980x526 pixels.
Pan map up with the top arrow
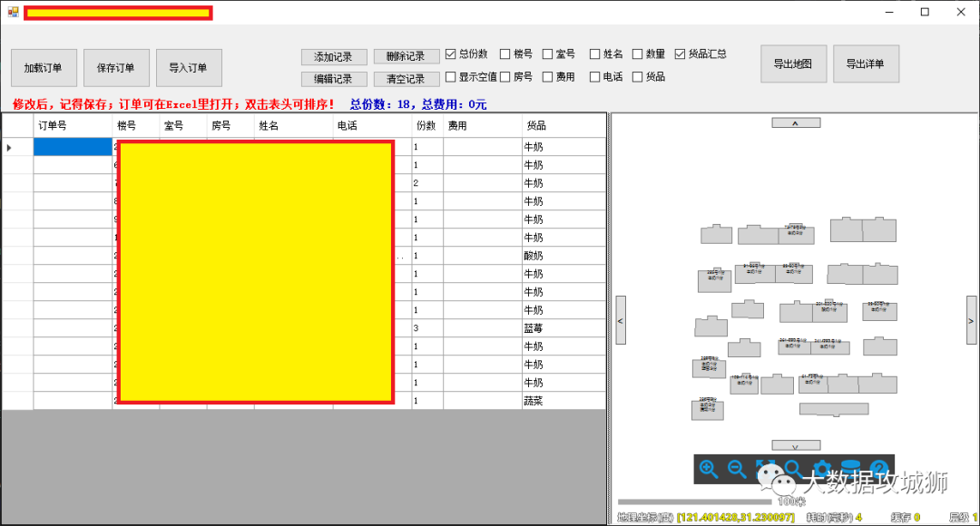(x=796, y=122)
